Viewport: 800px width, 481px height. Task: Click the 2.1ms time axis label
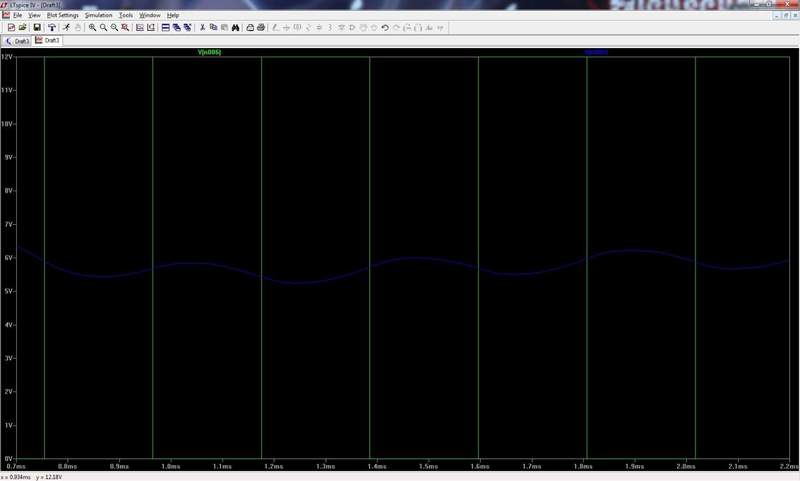point(738,466)
